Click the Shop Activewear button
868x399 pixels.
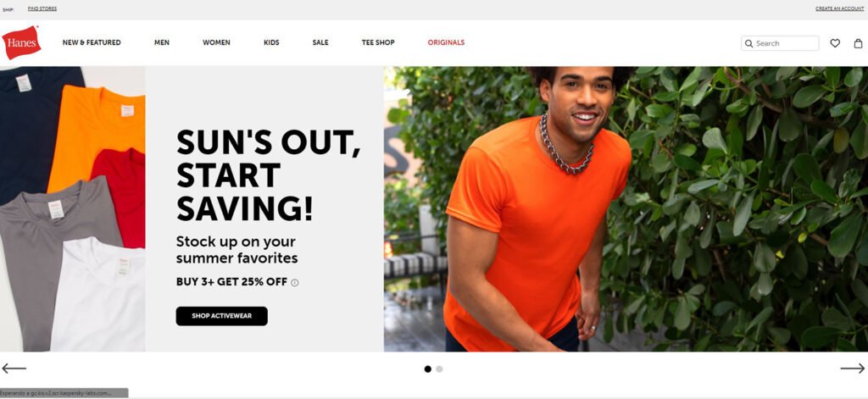[x=221, y=316]
